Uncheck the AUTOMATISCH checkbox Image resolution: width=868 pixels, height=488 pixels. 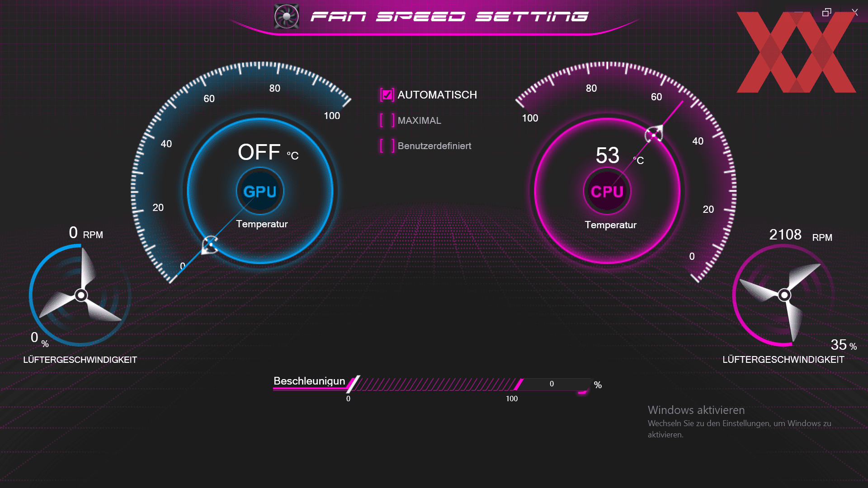pos(387,95)
